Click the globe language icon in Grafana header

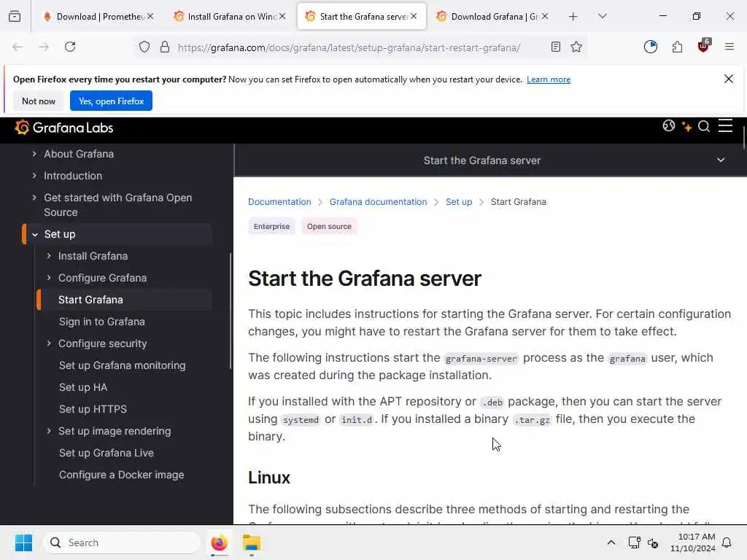click(x=669, y=125)
